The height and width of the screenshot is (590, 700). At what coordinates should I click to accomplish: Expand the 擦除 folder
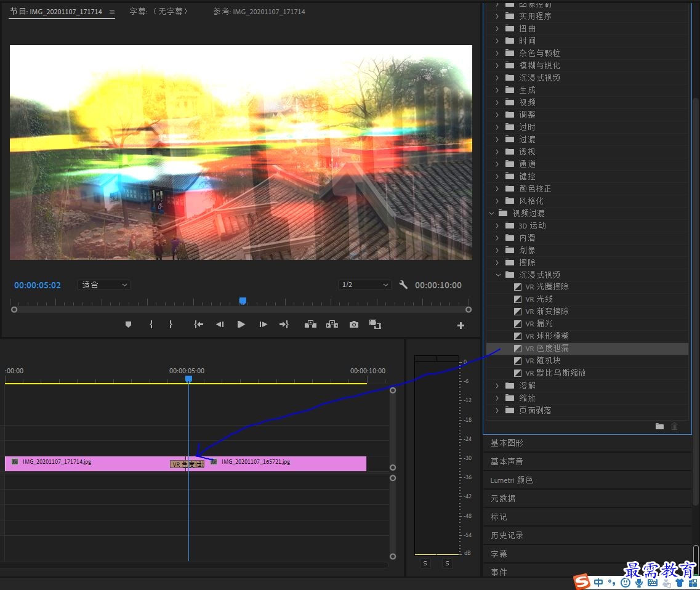497,262
